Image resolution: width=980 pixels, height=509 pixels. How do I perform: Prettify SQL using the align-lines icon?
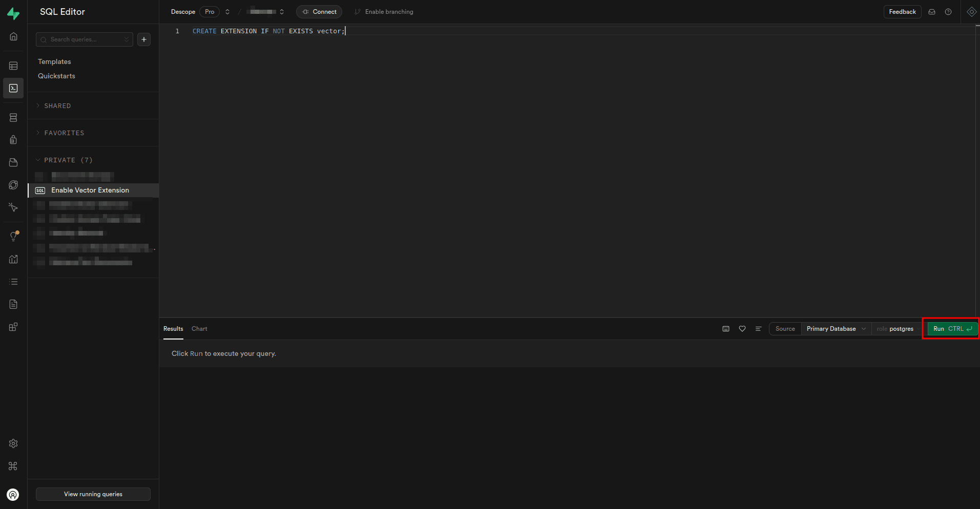pyautogui.click(x=758, y=329)
